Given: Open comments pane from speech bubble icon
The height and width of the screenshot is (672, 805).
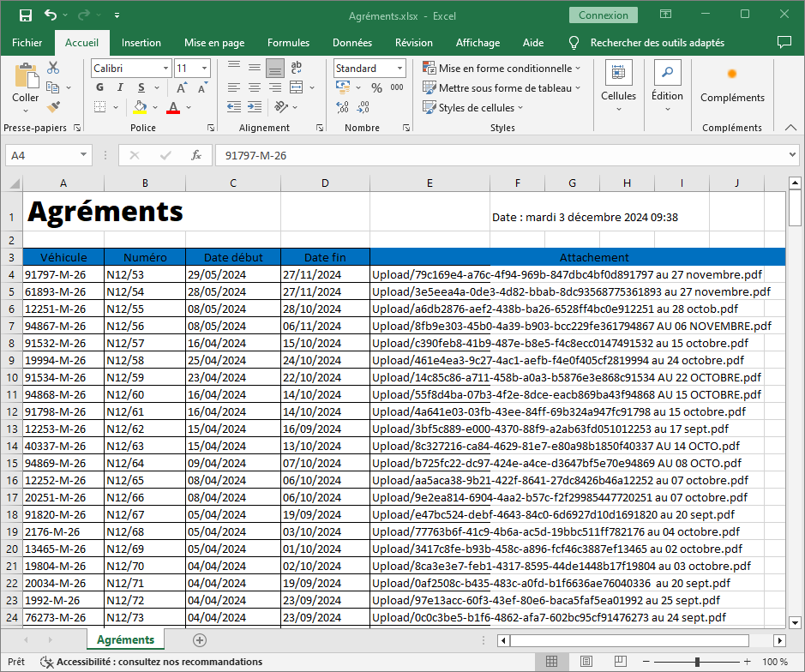Looking at the screenshot, I should click(784, 43).
